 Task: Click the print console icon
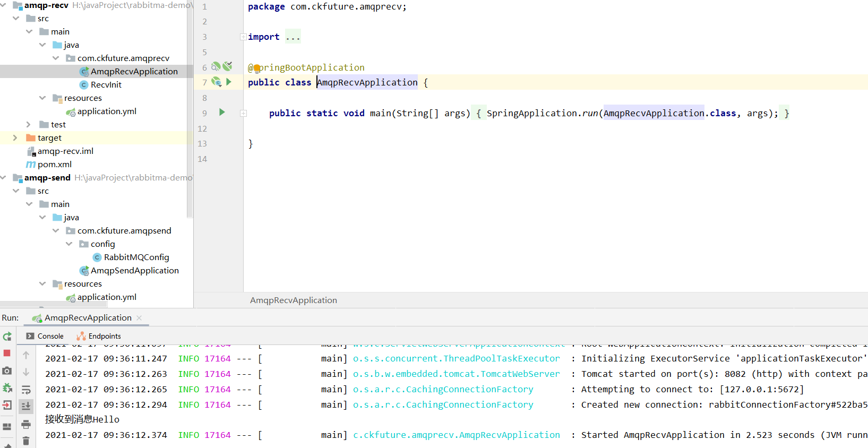click(x=26, y=424)
